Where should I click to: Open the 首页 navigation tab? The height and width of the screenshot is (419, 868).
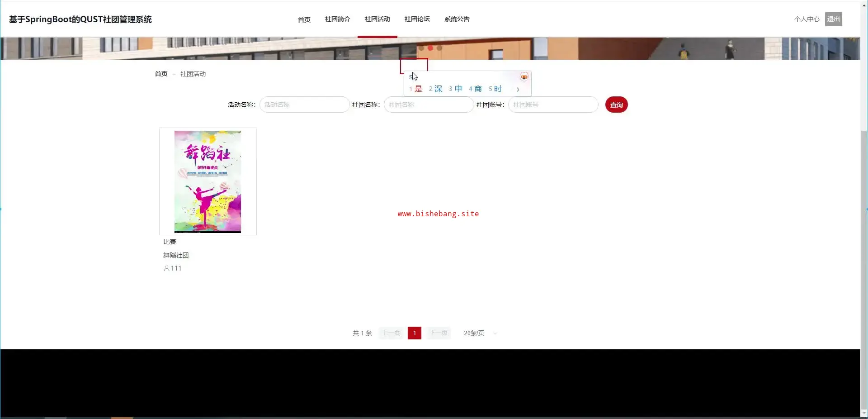[304, 19]
